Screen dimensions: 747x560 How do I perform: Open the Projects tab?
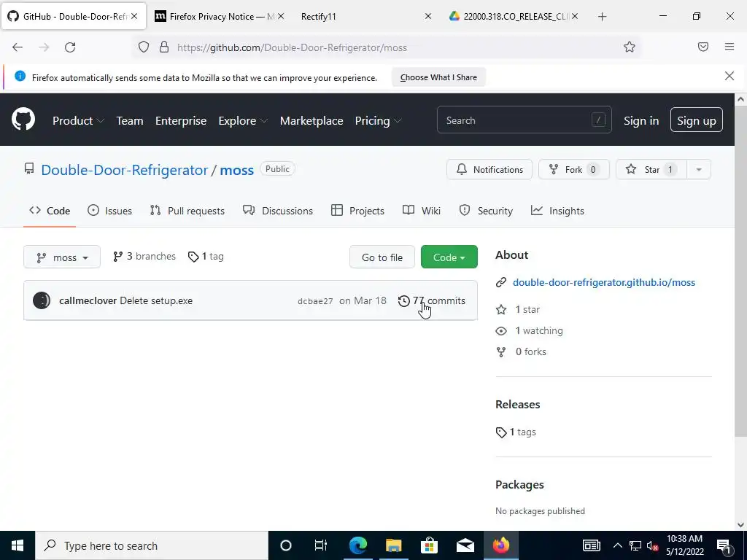[x=357, y=211]
